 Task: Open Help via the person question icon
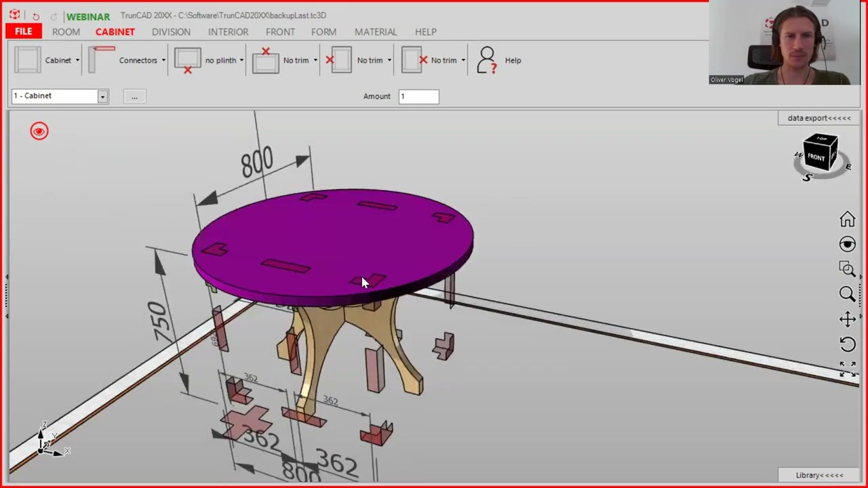click(487, 60)
